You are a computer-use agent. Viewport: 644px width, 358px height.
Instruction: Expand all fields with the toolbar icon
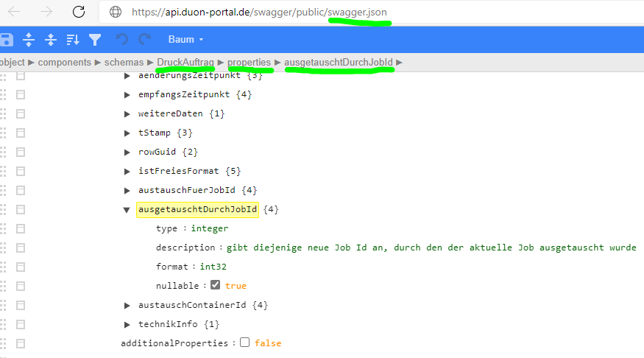pyautogui.click(x=29, y=39)
